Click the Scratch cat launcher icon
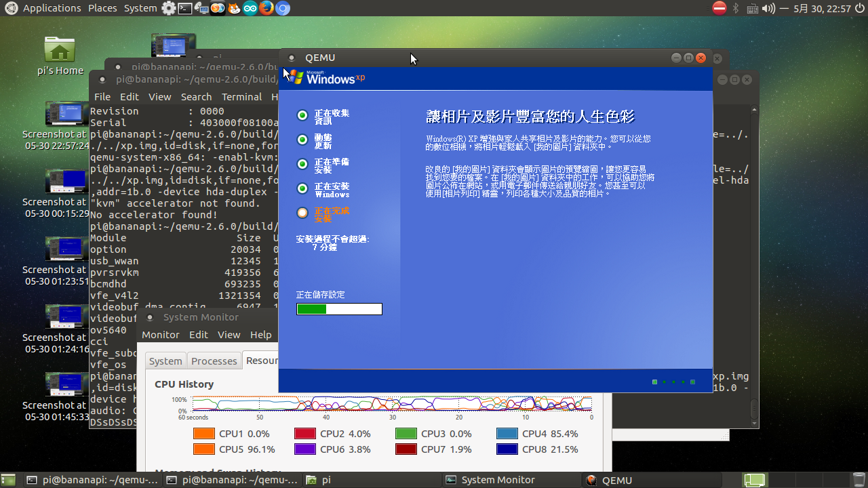868x488 pixels. 233,8
